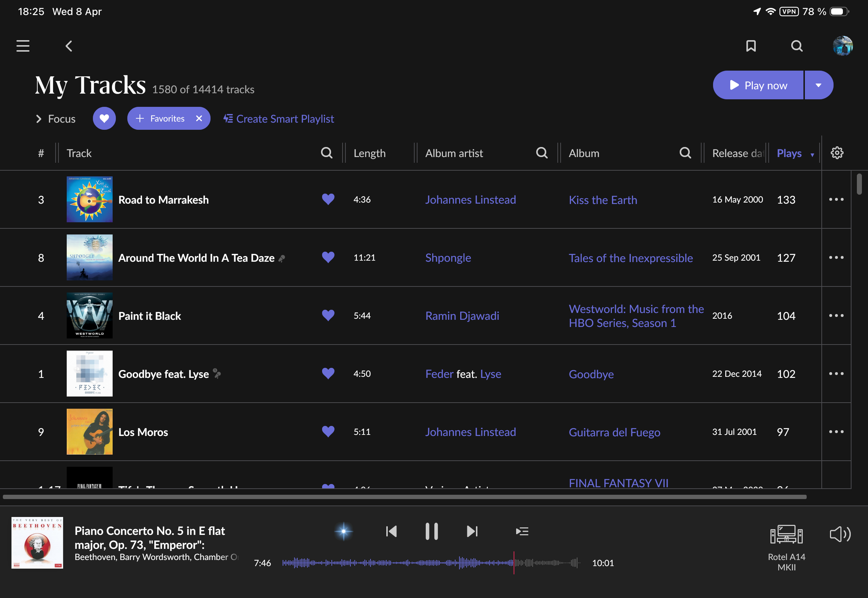This screenshot has height=598, width=868.
Task: Toggle the favorites heart filter
Action: pyautogui.click(x=104, y=118)
